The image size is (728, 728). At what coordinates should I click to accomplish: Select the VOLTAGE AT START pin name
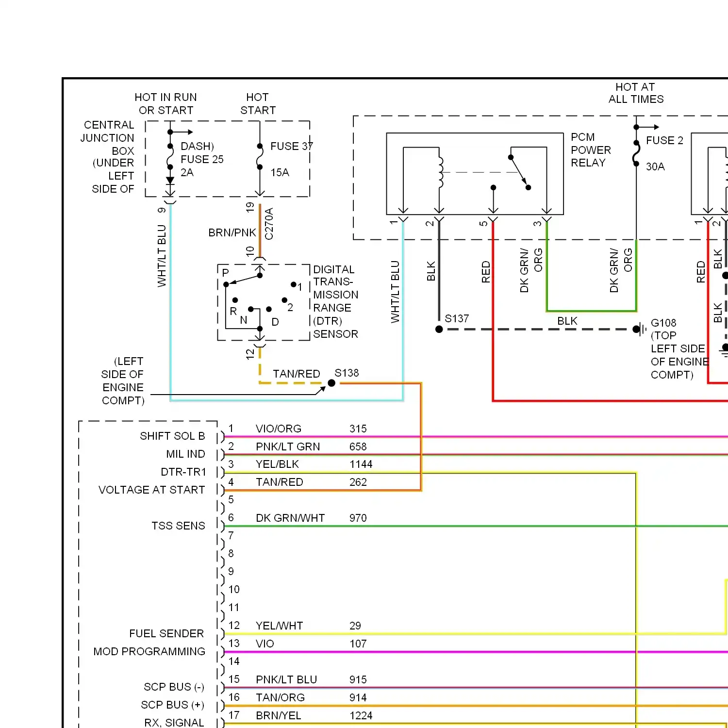(151, 490)
